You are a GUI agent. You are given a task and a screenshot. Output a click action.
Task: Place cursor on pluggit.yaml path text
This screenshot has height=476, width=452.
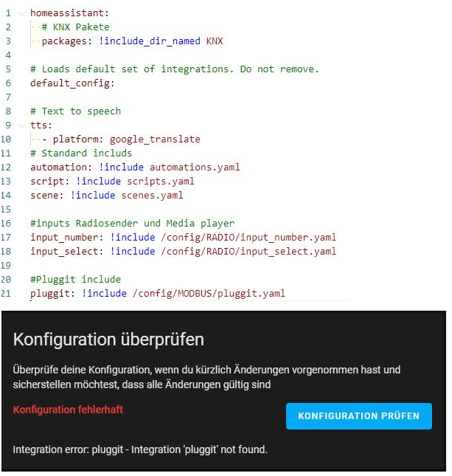(x=208, y=294)
